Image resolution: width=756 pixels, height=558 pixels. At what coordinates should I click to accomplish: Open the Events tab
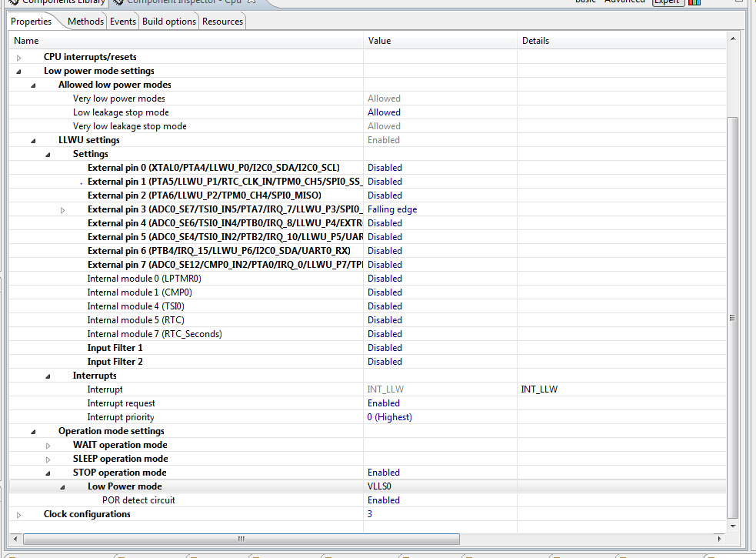point(123,22)
